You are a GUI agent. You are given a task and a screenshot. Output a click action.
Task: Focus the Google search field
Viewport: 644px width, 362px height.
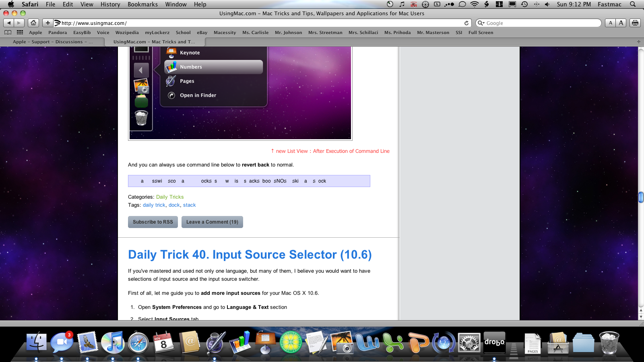click(539, 23)
